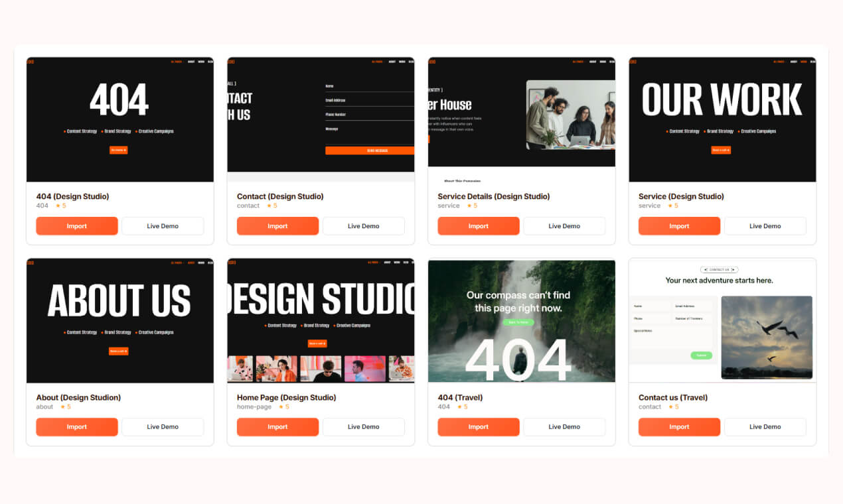View Live Demo of Service Details template
Viewport: 843px width, 504px height.
pyautogui.click(x=564, y=226)
